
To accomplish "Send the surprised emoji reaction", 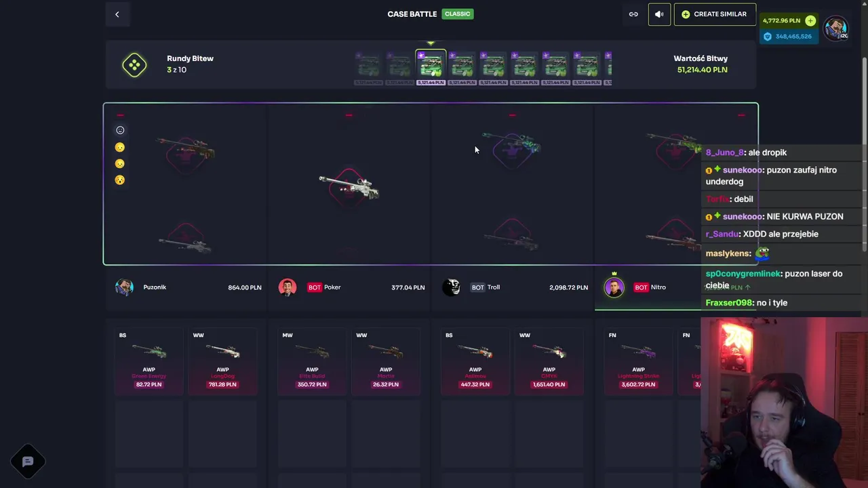I will point(120,180).
